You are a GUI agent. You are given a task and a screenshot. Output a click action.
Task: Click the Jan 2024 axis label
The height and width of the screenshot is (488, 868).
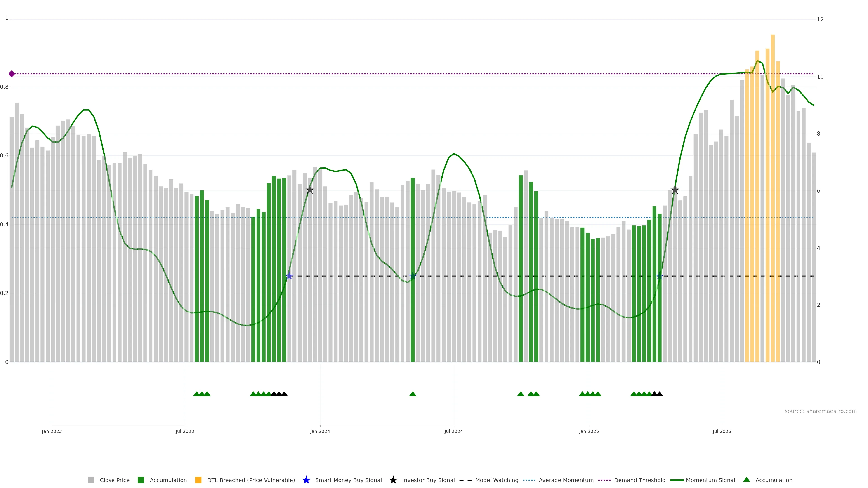click(320, 431)
